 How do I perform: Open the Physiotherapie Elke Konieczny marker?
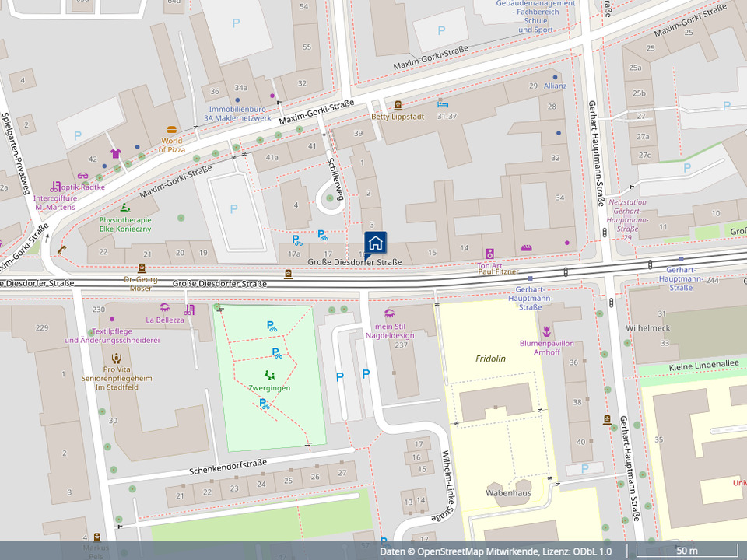pos(125,208)
